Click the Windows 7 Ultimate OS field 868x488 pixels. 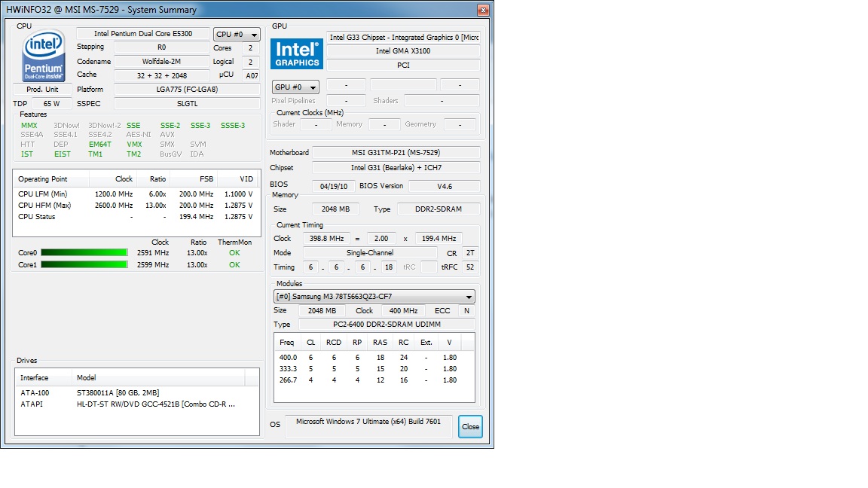point(368,426)
